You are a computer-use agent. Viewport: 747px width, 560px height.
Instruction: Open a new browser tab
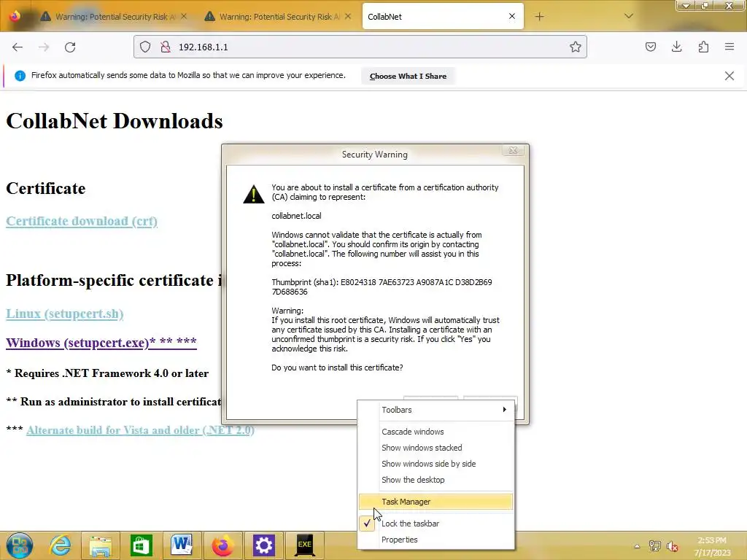pos(539,17)
